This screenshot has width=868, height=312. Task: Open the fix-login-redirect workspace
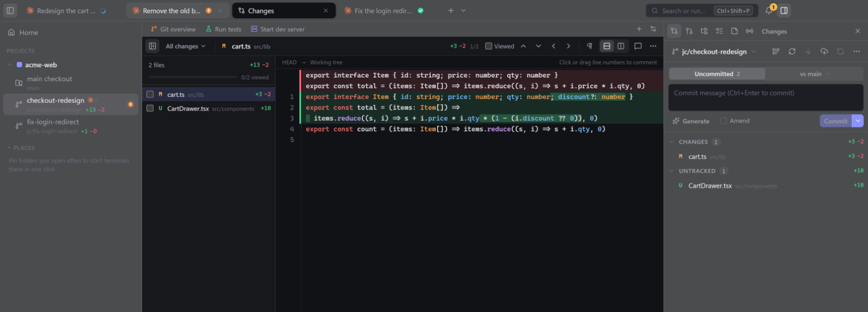click(x=71, y=126)
